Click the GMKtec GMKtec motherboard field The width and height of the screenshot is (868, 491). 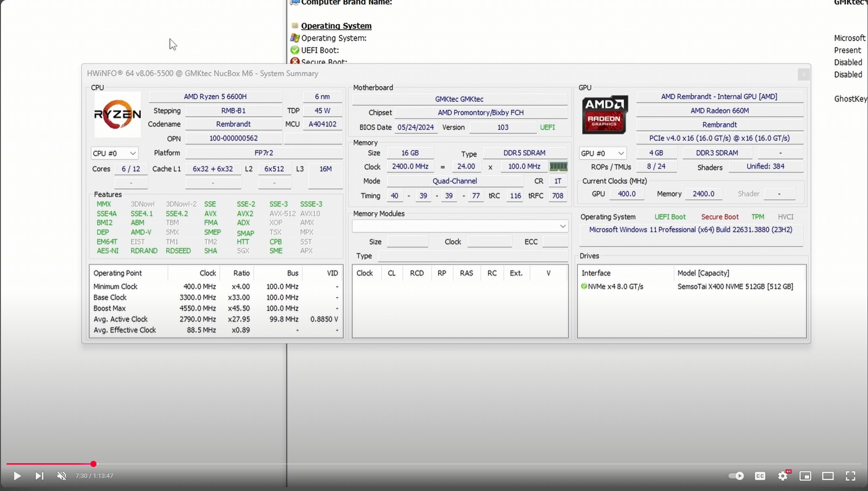[x=459, y=99]
